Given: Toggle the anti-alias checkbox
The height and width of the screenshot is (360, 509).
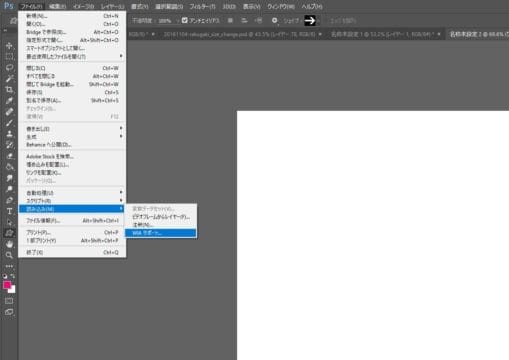Looking at the screenshot, I should 185,20.
